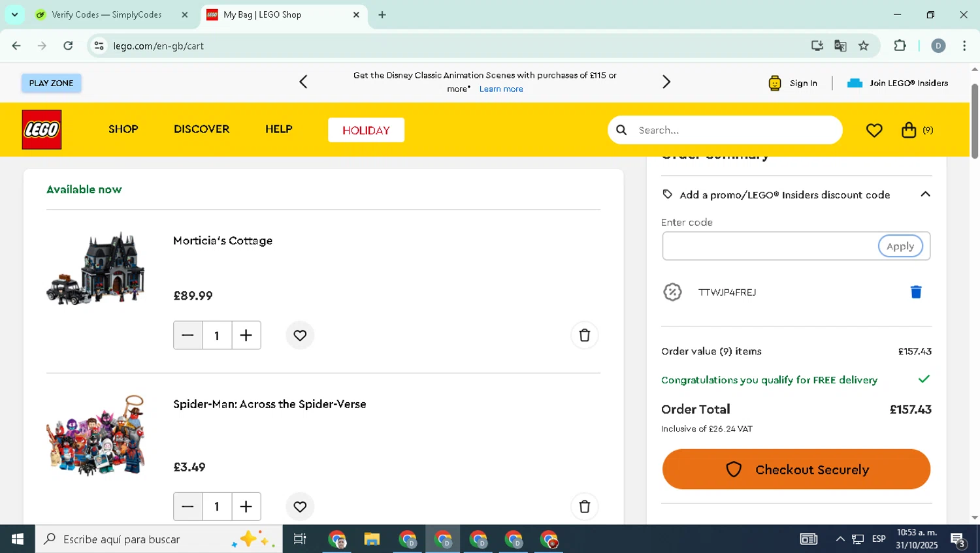Show previous promotional banner message
The width and height of the screenshot is (980, 553).
[x=303, y=82]
